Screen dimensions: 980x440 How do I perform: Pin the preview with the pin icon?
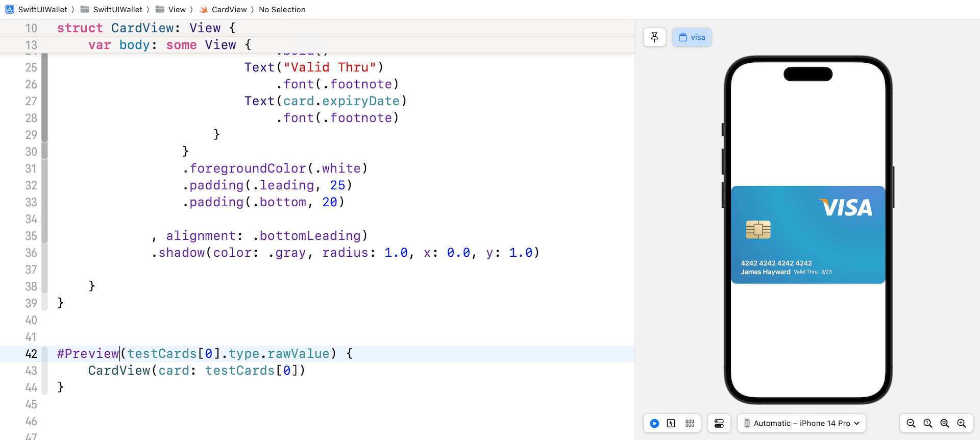click(x=654, y=37)
